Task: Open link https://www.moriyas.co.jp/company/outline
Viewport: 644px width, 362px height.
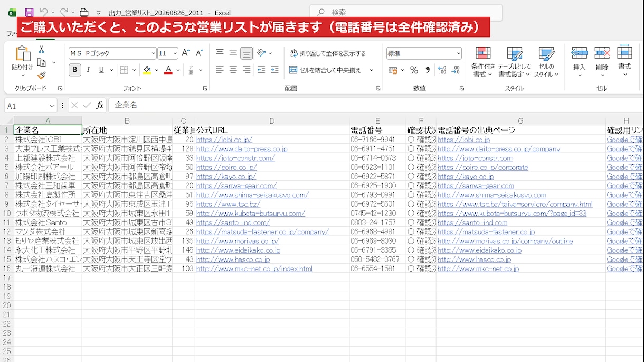Action: [x=505, y=241]
